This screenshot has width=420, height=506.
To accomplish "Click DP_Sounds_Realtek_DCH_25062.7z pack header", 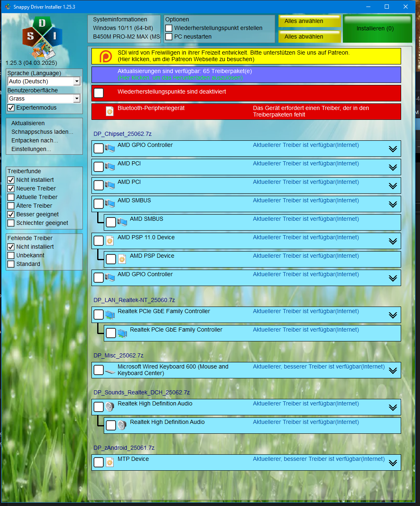I will (x=142, y=392).
